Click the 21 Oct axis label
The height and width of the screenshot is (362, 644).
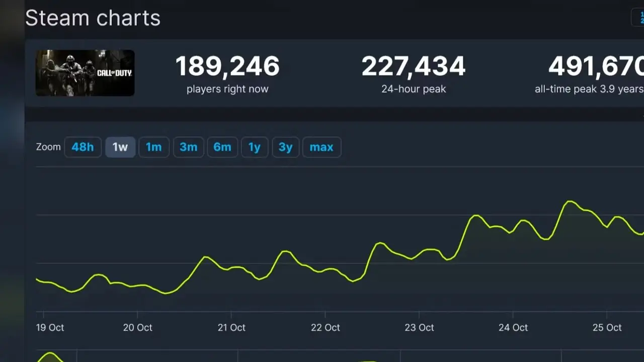231,327
